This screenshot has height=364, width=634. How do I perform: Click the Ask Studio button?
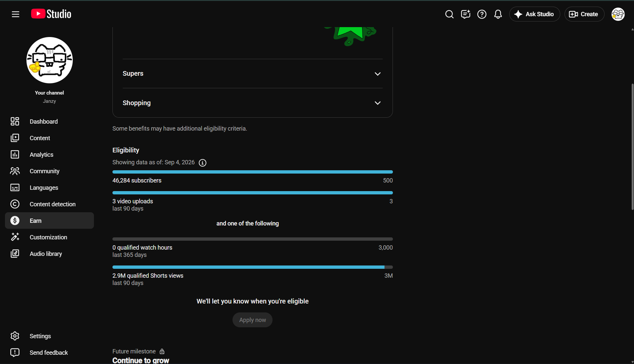[534, 14]
